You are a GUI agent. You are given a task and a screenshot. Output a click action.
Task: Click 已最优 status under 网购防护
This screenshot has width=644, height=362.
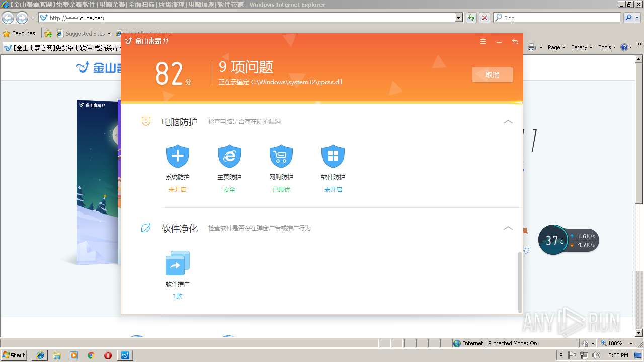pos(281,190)
